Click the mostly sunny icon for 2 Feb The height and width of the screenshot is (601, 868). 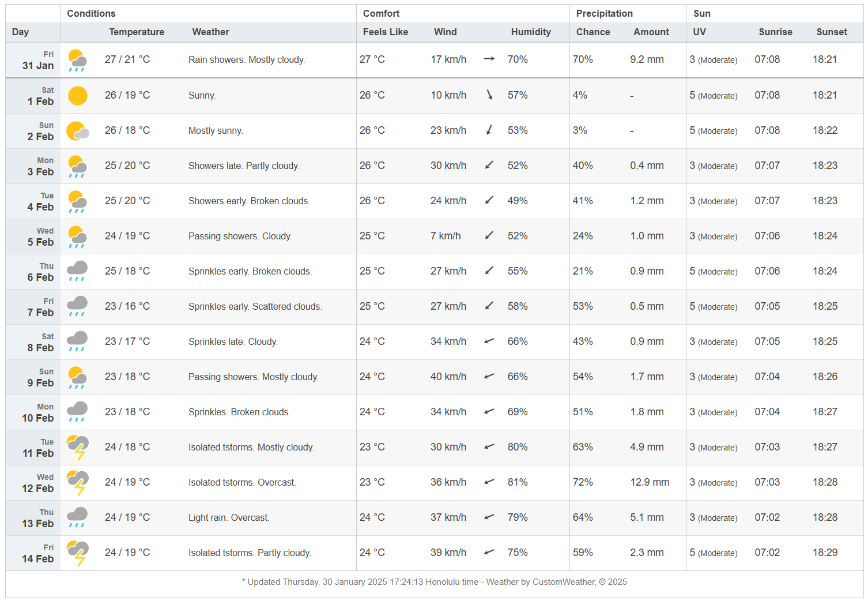point(78,131)
